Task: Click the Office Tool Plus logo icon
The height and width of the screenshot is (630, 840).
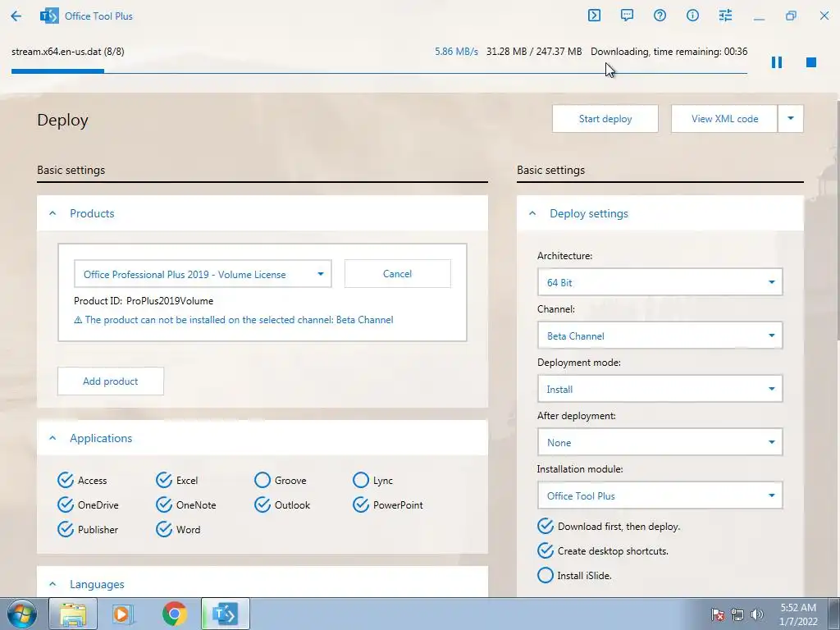Action: pos(49,16)
